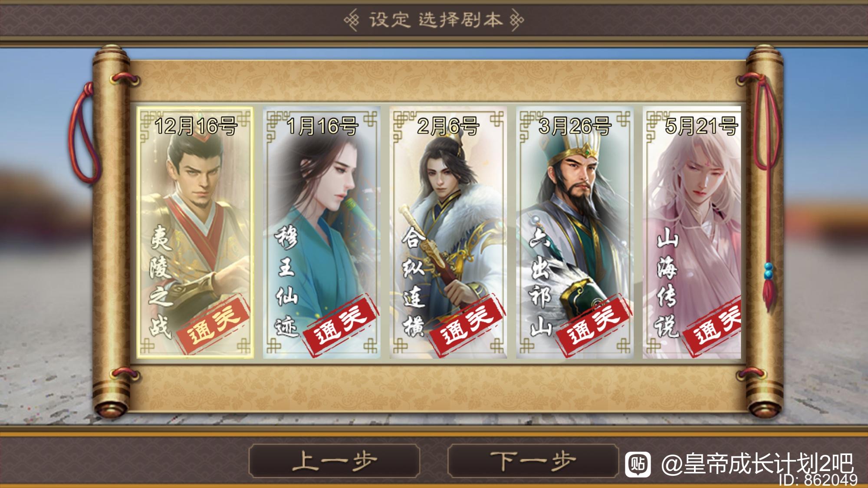Tap the 通关 stamp on 合纵连横
Screen dimensions: 868x488
tap(467, 324)
